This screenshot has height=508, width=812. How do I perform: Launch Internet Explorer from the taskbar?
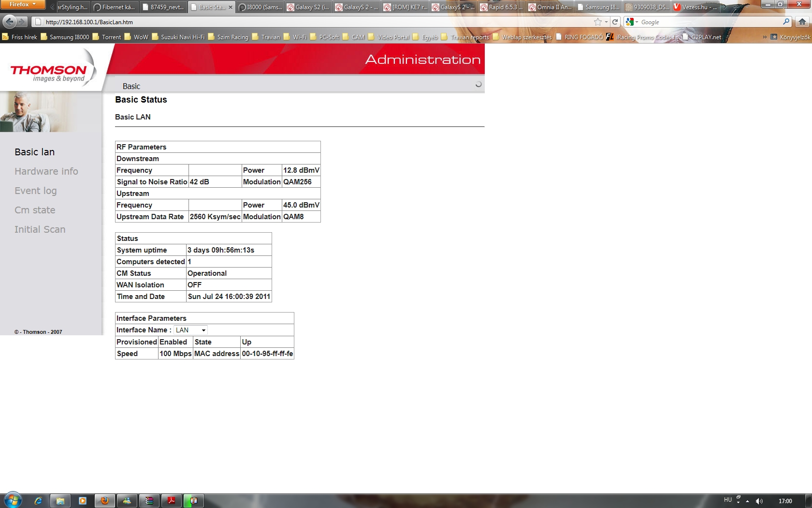point(38,501)
